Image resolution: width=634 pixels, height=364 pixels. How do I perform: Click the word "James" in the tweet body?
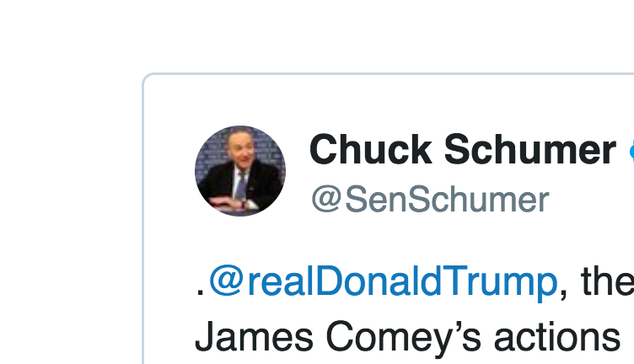point(254,337)
